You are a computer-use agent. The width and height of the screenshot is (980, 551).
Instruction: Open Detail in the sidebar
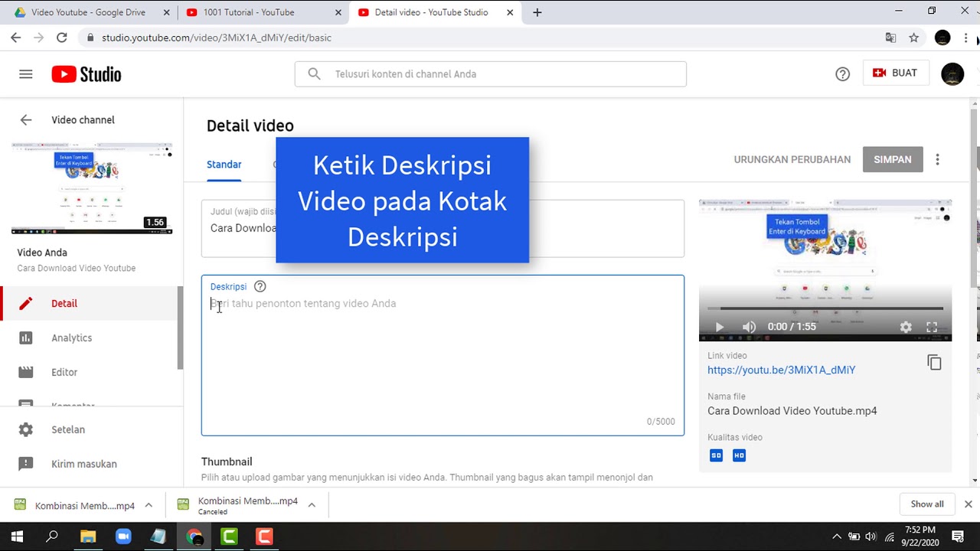(90, 304)
